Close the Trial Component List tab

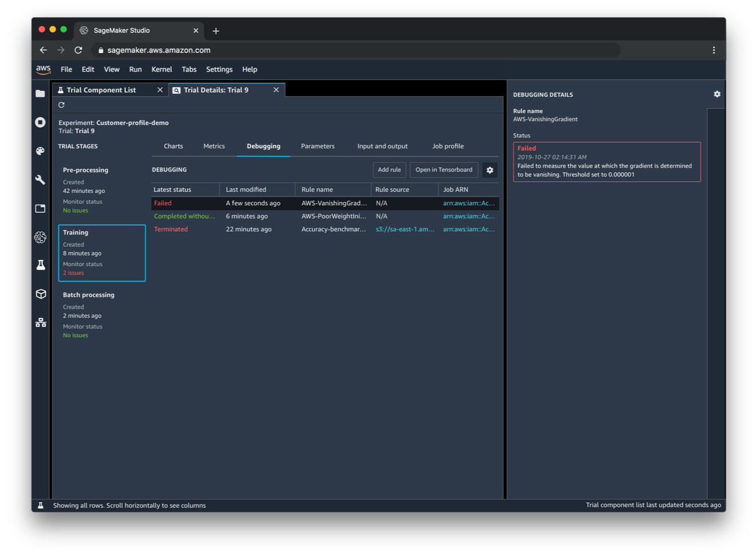(x=160, y=90)
